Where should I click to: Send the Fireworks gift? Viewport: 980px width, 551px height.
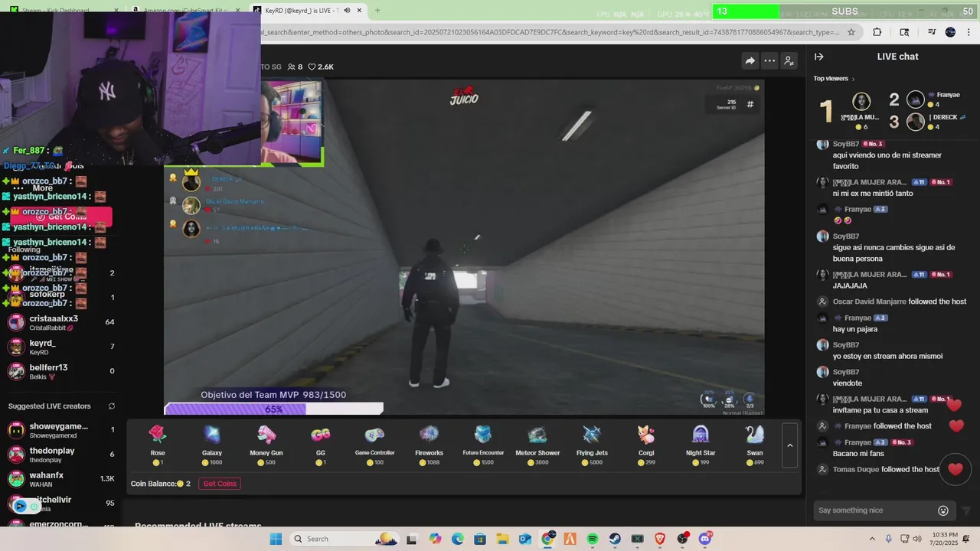429,445
